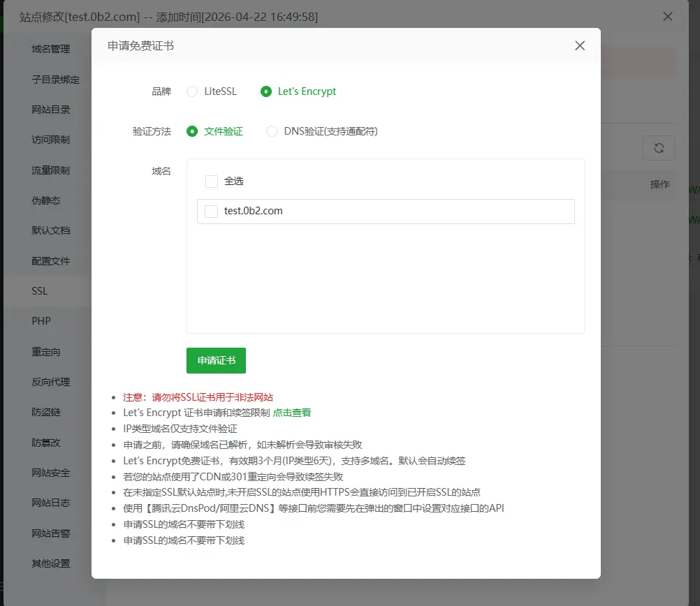Open 伪静态 in sidebar
This screenshot has width=700, height=606.
(x=45, y=200)
